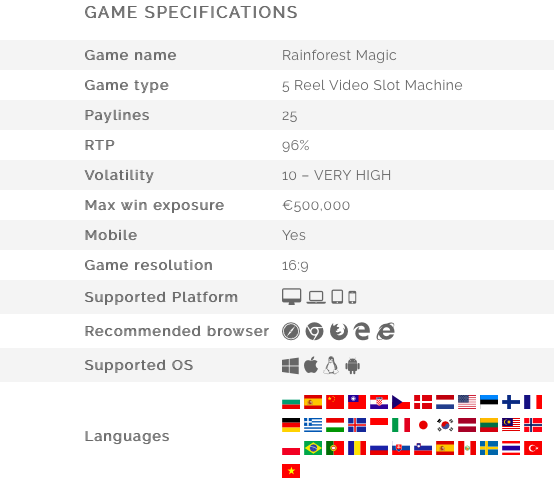Choose the Turkish flag language
The height and width of the screenshot is (491, 555).
pos(533,448)
